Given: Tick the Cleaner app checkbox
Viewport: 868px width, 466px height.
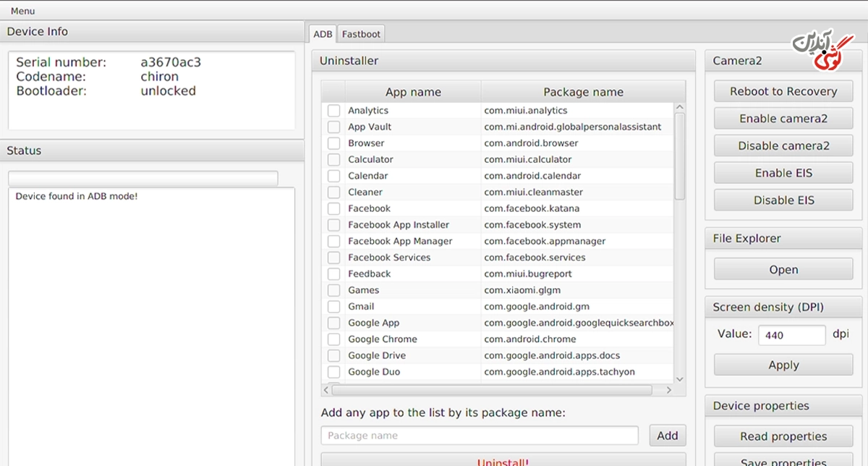Looking at the screenshot, I should 333,192.
